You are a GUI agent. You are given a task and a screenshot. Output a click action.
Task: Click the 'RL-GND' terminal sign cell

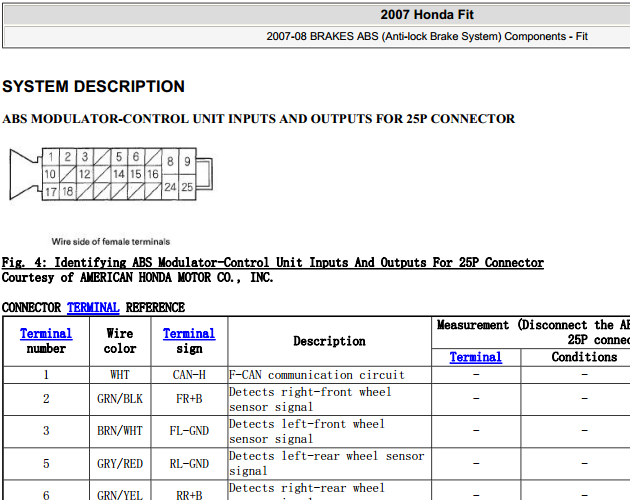click(x=189, y=463)
